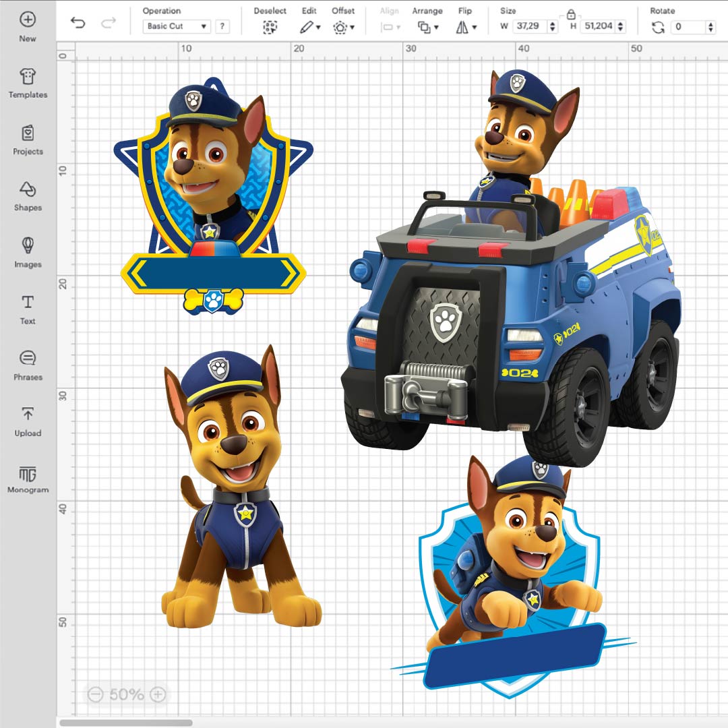Click the Upload icon
Screen dimensions: 728x728
coord(28,413)
